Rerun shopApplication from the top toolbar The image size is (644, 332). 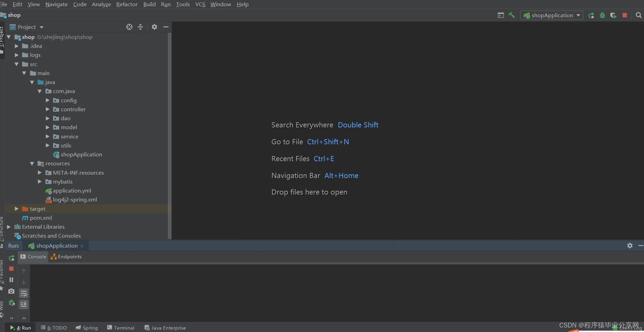(x=591, y=15)
